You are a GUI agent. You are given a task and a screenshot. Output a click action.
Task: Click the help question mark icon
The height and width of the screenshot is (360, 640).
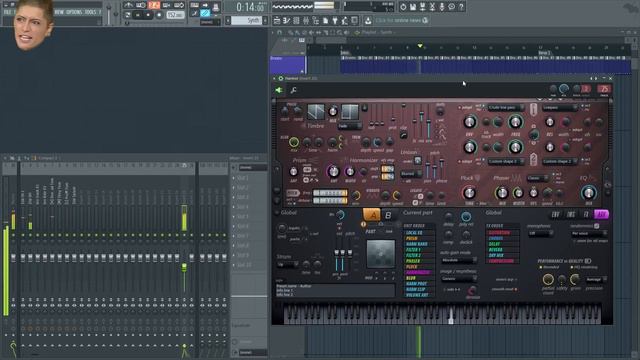pos(461,7)
